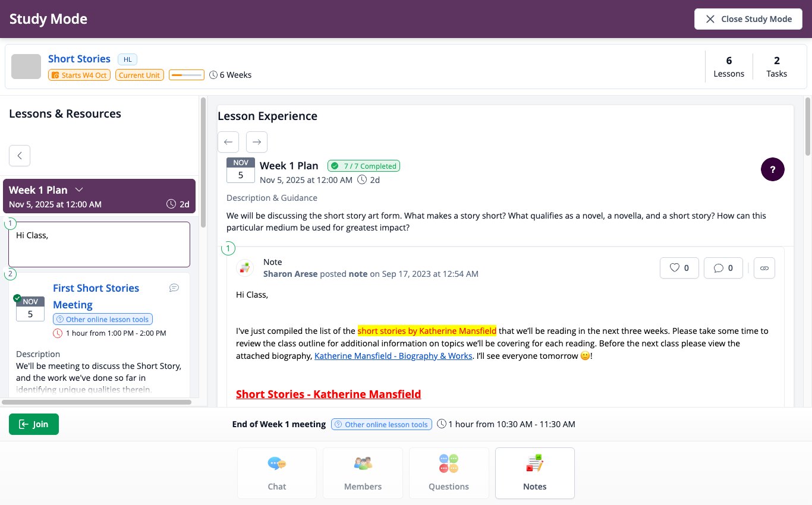
Task: Switch to the Notes tab
Action: [535, 473]
